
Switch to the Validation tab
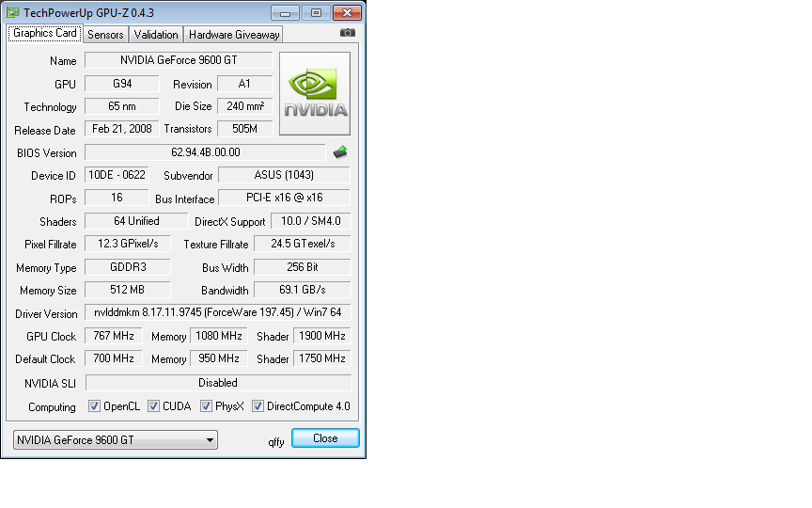tap(156, 35)
